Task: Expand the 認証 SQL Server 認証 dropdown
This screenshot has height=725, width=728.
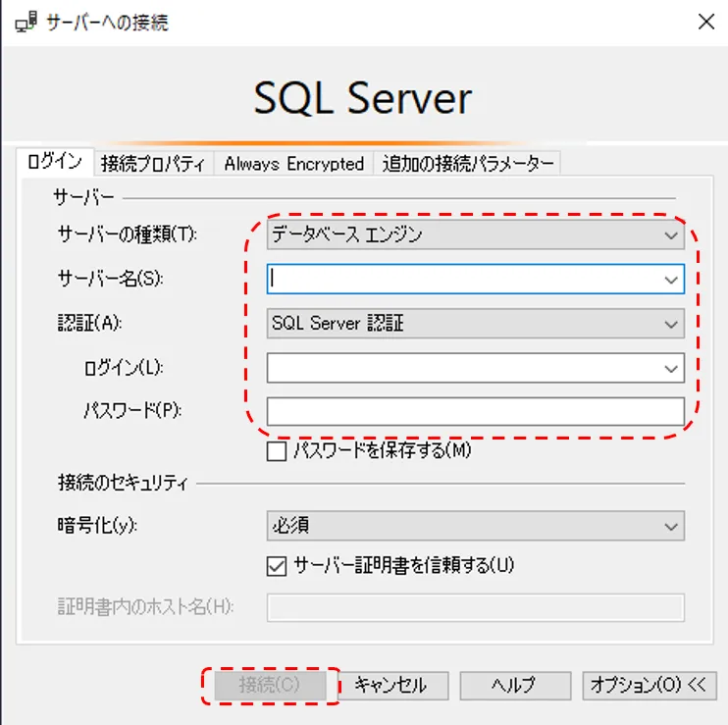Action: coord(475,323)
